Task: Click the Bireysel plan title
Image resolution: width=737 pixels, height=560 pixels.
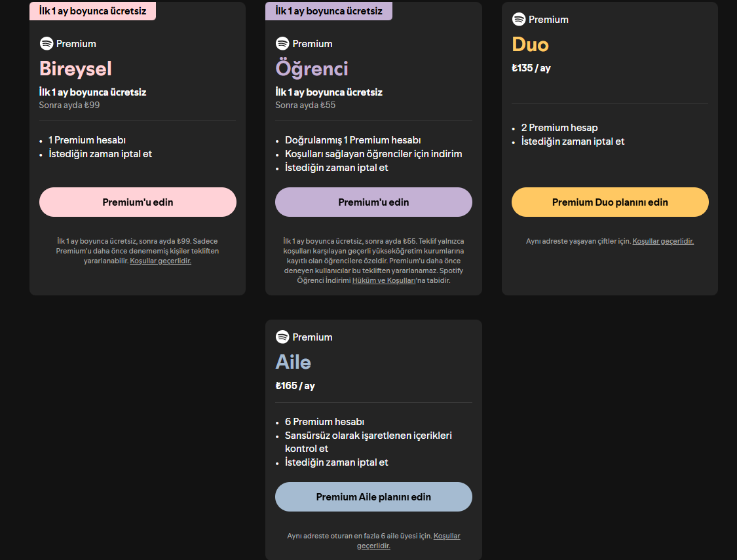Action: [75, 69]
